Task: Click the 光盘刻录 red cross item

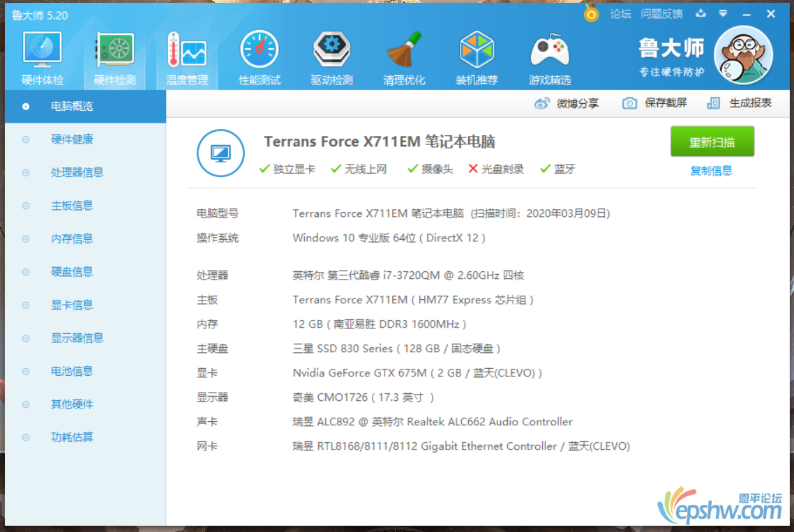Action: pos(496,169)
